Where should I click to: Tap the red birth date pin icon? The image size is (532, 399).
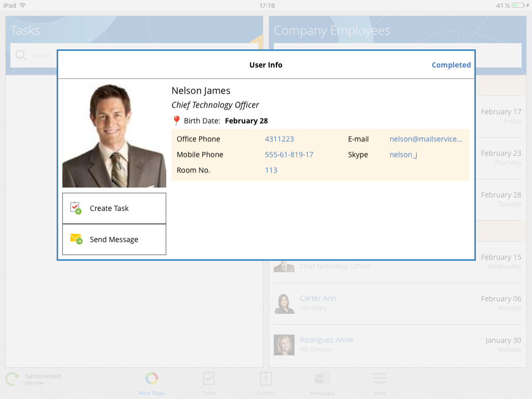click(x=176, y=121)
